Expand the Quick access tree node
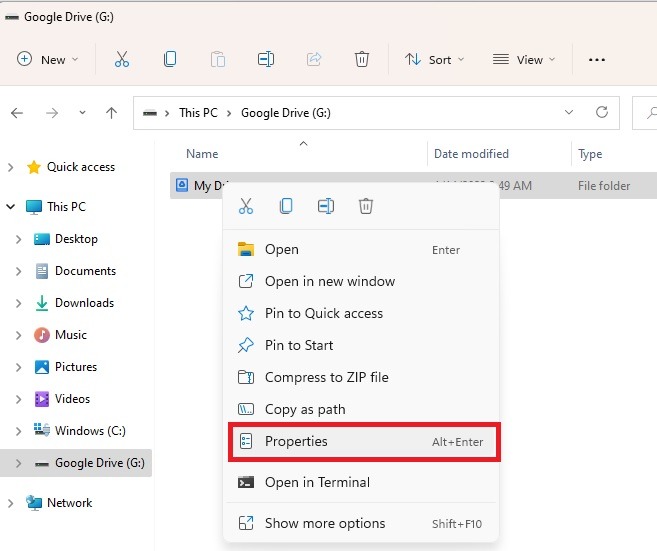 11,167
